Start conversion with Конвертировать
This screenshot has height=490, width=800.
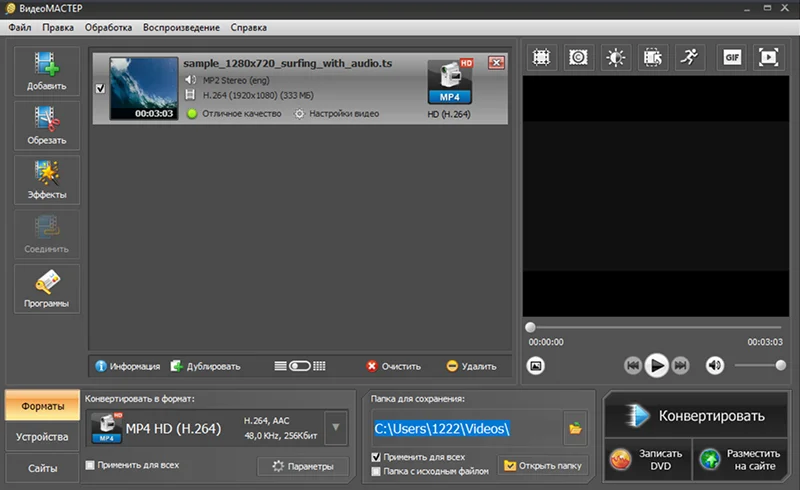(696, 416)
